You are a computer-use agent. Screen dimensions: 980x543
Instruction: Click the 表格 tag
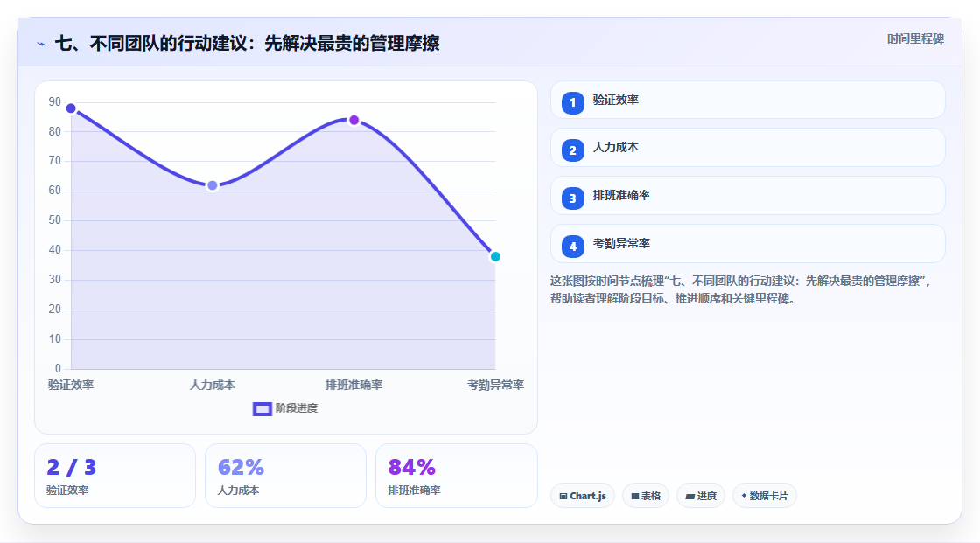click(646, 496)
